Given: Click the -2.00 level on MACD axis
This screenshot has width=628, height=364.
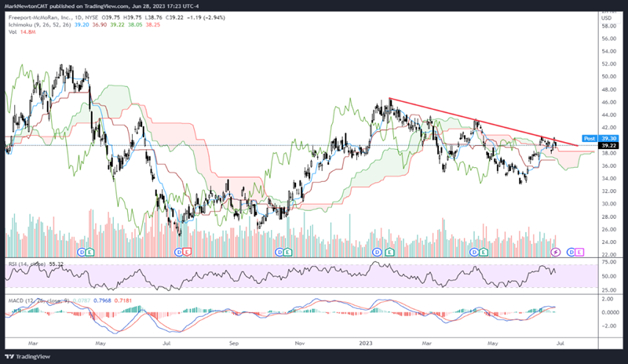Looking at the screenshot, I should [x=608, y=326].
